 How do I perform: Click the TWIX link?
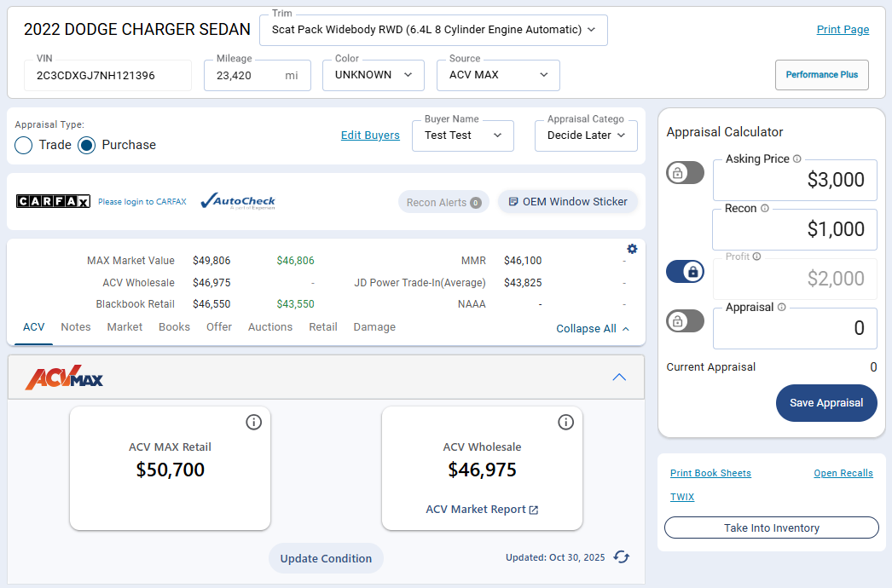[x=682, y=497]
